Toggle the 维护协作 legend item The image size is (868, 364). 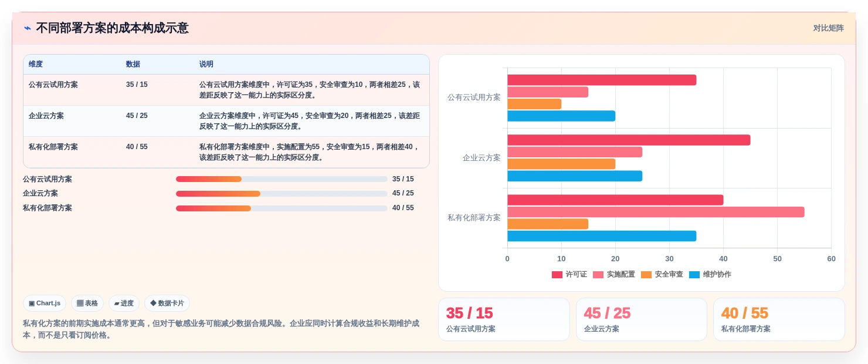point(710,275)
